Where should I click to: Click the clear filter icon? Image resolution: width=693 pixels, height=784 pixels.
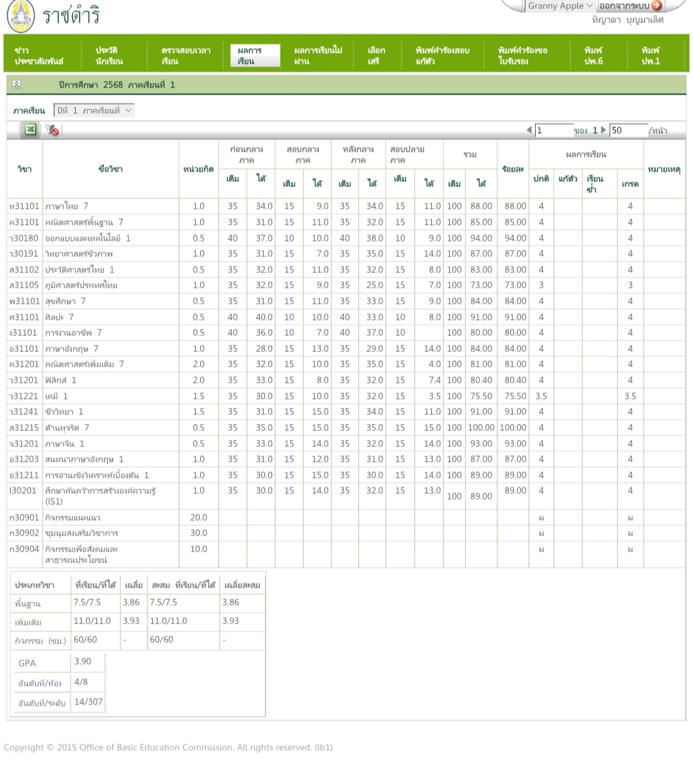coord(52,130)
